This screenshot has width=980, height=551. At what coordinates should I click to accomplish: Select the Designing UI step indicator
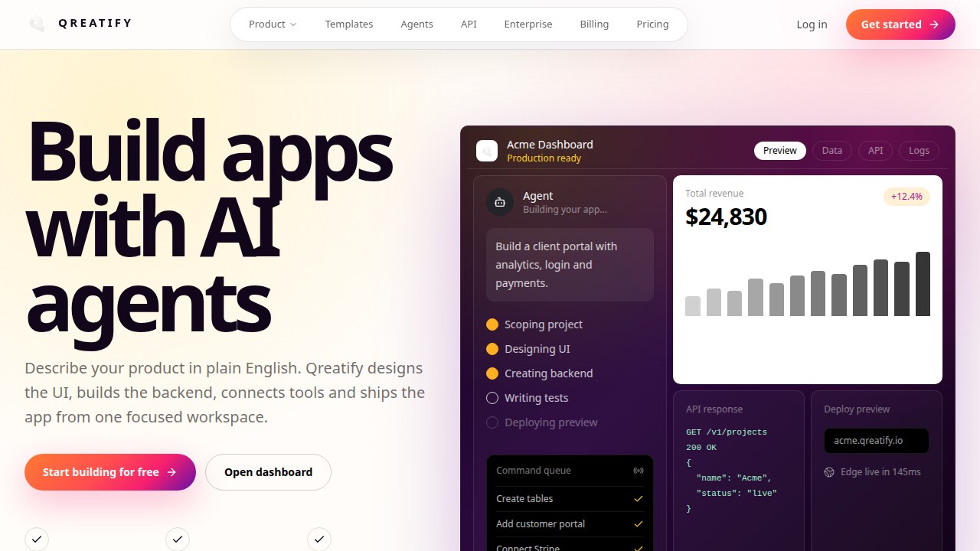[x=492, y=349]
